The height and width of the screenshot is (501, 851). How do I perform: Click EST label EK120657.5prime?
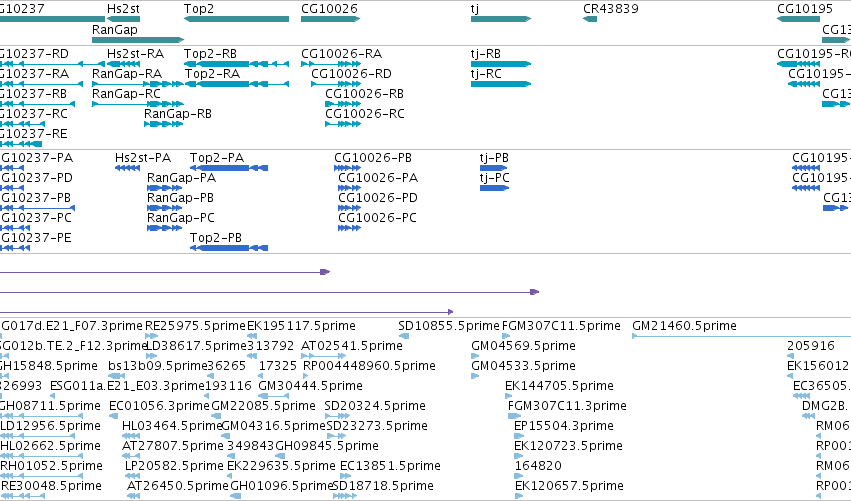[x=569, y=486]
